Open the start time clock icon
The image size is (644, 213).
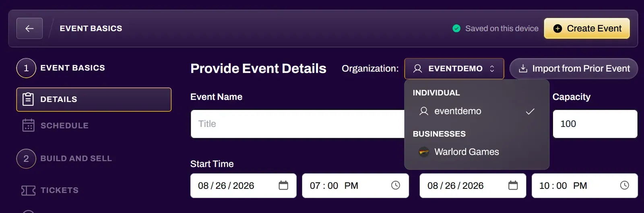[x=396, y=185]
